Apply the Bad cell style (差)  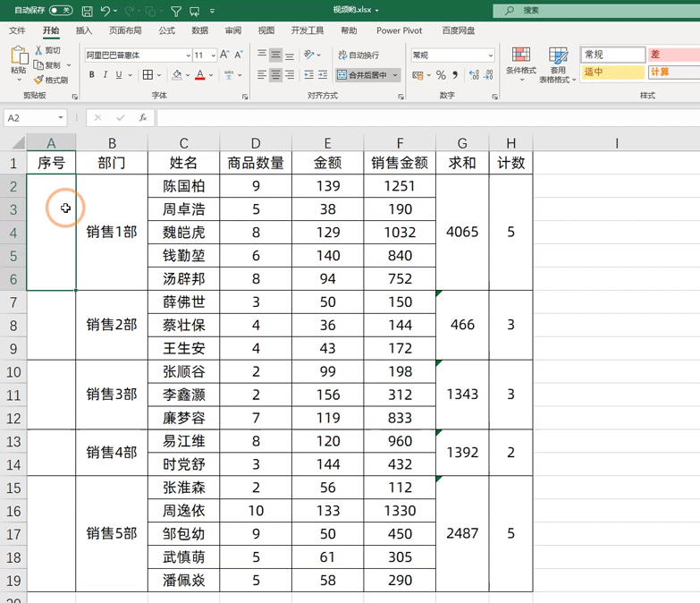point(674,55)
